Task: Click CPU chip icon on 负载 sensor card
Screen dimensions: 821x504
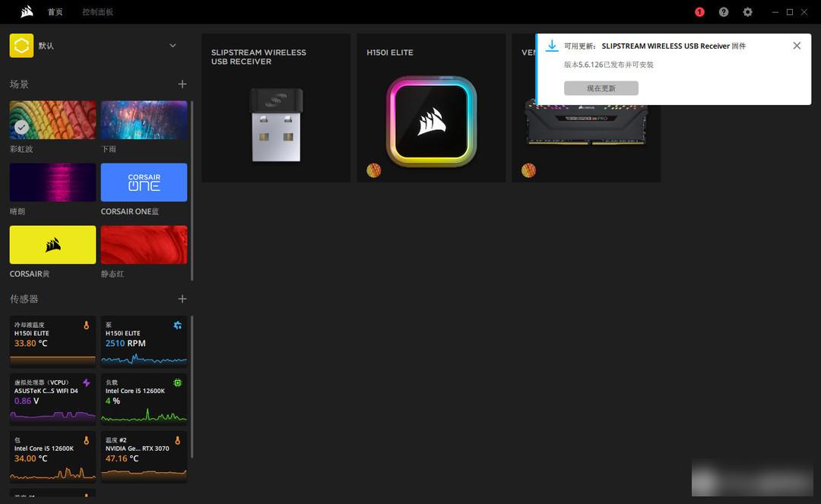Action: 177,382
